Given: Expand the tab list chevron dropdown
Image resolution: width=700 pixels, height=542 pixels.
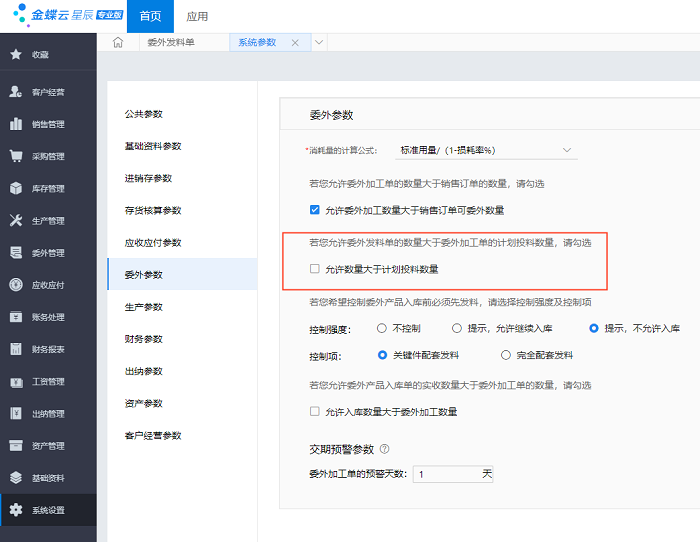Looking at the screenshot, I should click(319, 42).
